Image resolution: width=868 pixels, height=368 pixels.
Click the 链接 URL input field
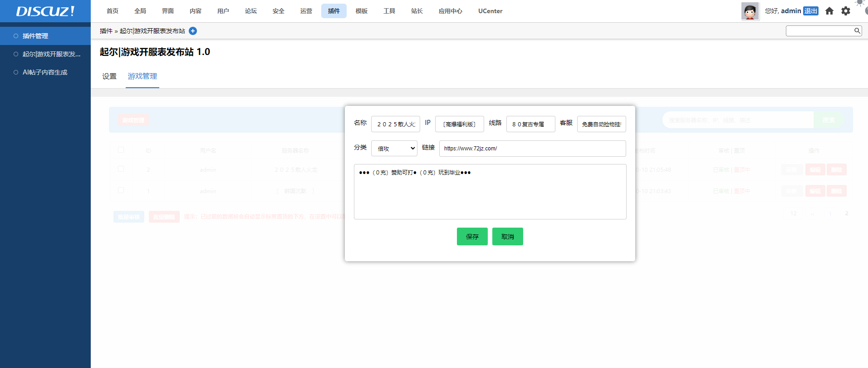(x=533, y=149)
